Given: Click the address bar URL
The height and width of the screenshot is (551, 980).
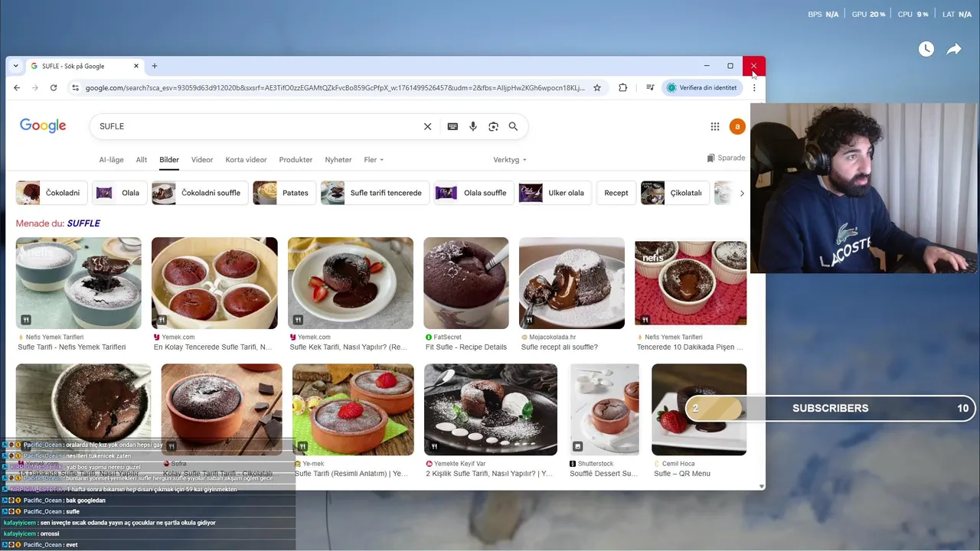Looking at the screenshot, I should pos(335,88).
